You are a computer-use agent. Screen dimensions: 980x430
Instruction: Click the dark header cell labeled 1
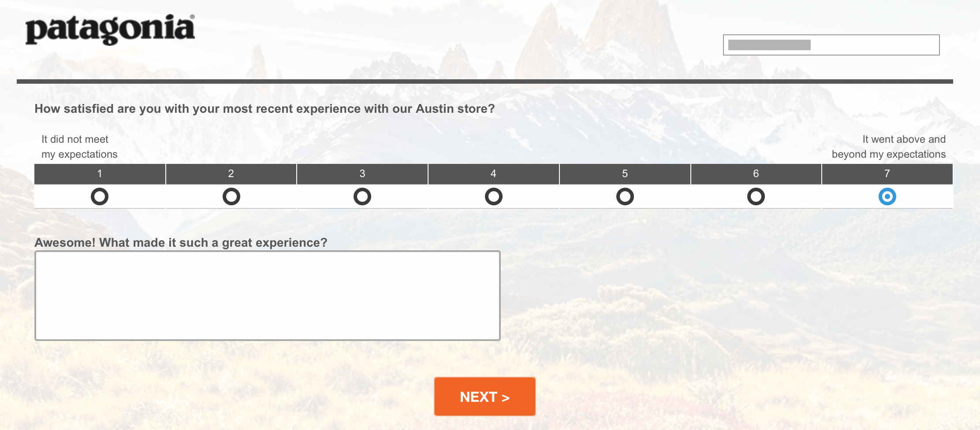[100, 174]
